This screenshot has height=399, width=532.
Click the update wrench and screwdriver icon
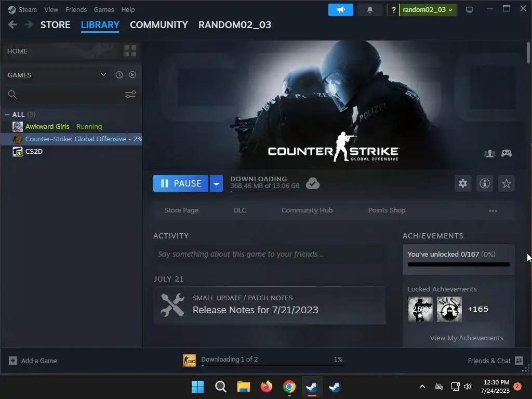tap(172, 304)
